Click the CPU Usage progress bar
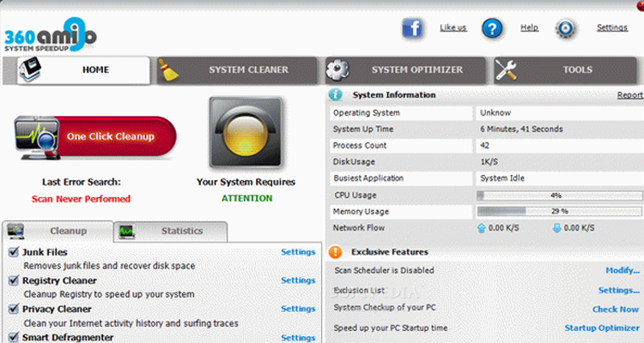Viewport: 644px width, 343px height. tap(559, 196)
